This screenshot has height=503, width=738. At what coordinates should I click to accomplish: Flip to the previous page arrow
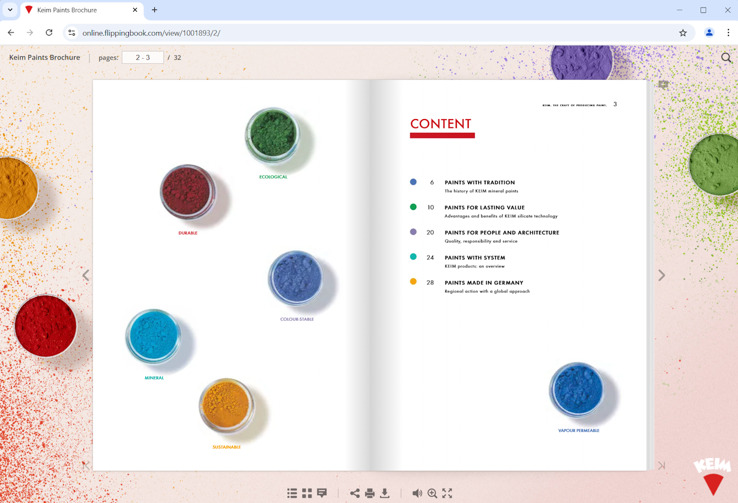(x=86, y=275)
